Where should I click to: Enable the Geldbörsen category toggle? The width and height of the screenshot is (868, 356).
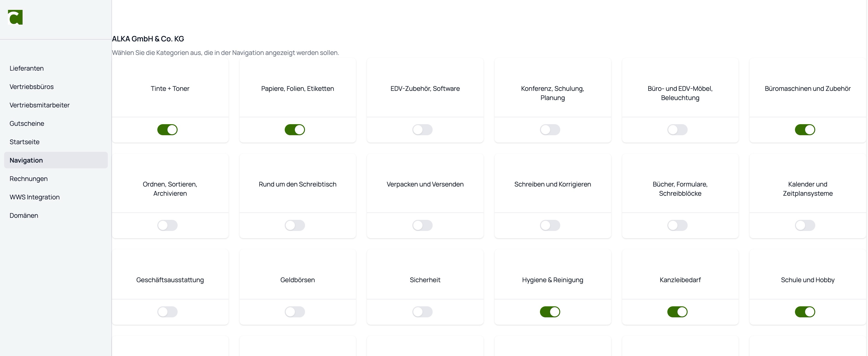point(295,312)
